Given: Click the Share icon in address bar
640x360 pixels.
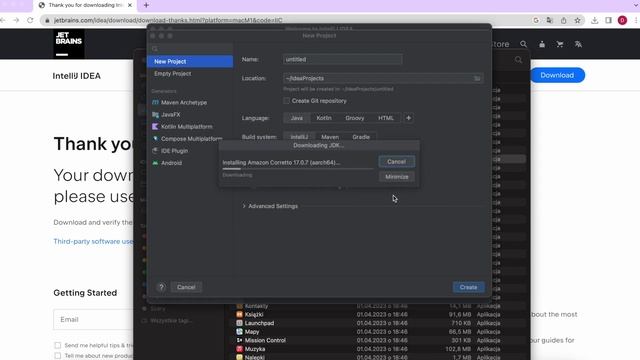Looking at the screenshot, I should (x=563, y=20).
